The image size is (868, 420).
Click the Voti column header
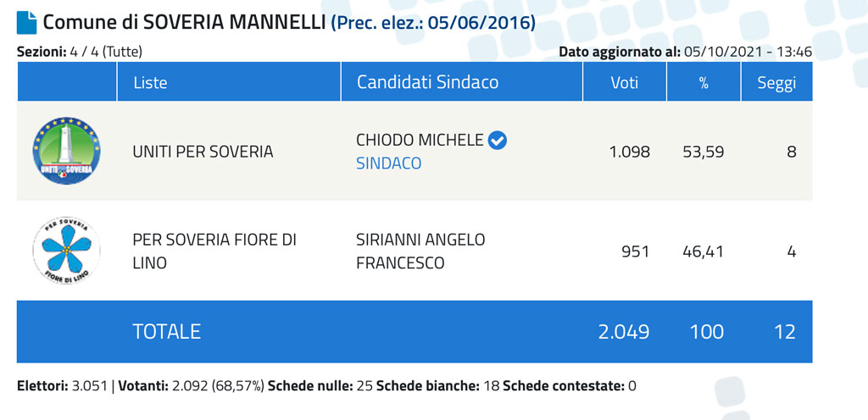point(625,82)
